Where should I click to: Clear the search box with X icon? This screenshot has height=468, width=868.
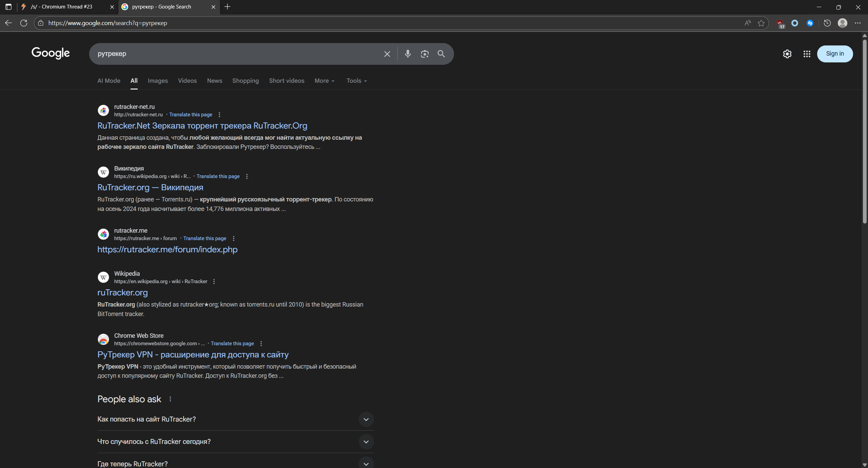click(387, 54)
